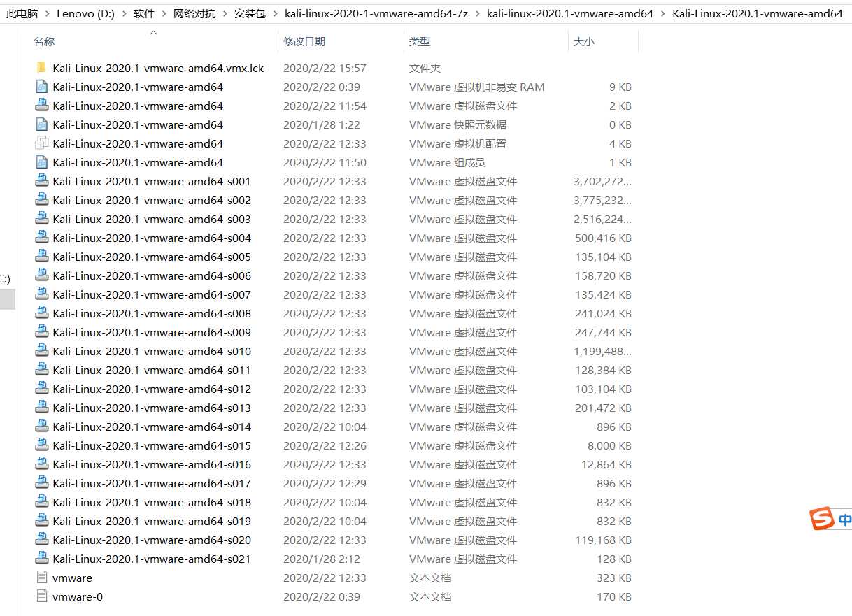Image resolution: width=852 pixels, height=616 pixels.
Task: Expand breadcrumb chevron after 软件
Action: (164, 13)
